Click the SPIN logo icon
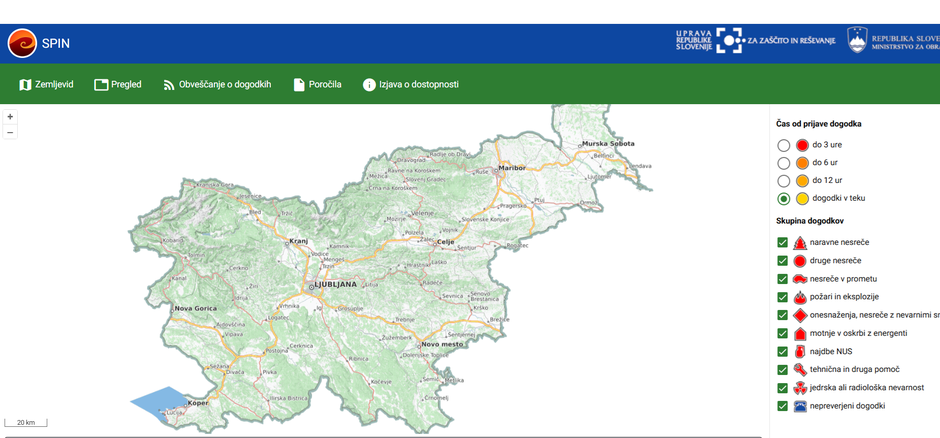The height and width of the screenshot is (438, 940). [22, 44]
